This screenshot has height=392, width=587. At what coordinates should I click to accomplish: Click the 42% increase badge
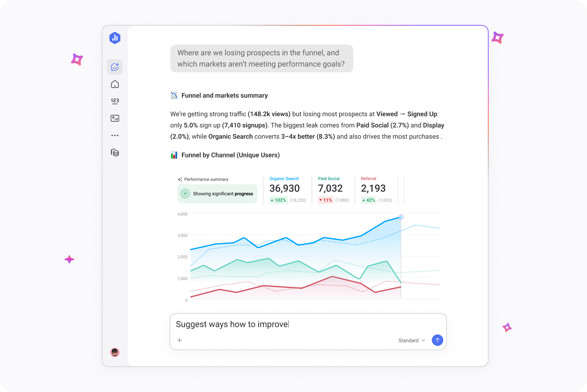tap(369, 200)
